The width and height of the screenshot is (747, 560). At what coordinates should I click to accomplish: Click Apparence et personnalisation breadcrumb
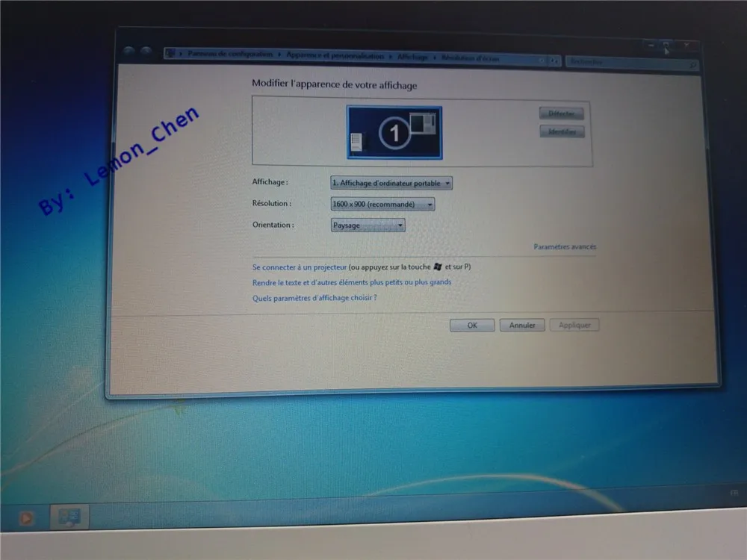coord(335,56)
